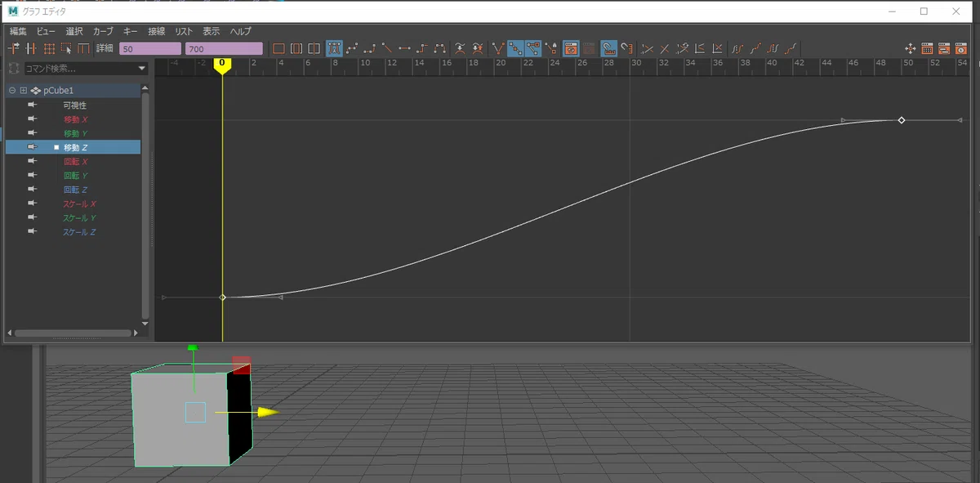The height and width of the screenshot is (483, 980).
Task: Select the Insert Keys tool icon
Action: pyautogui.click(x=31, y=48)
